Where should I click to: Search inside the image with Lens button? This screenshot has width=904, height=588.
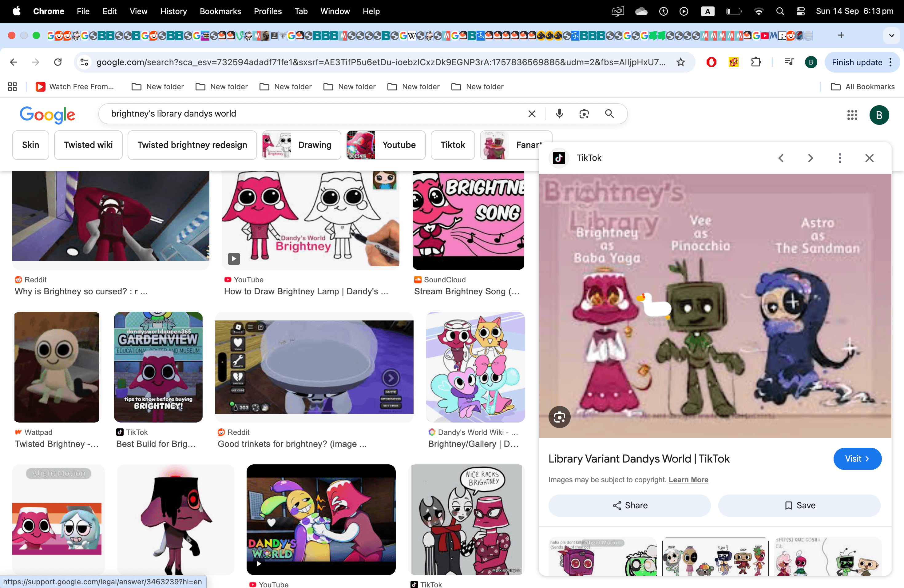pyautogui.click(x=560, y=417)
